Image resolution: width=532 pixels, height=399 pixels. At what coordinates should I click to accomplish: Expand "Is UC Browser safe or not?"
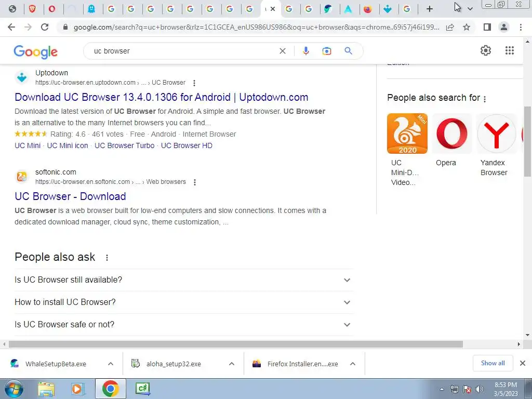click(184, 325)
